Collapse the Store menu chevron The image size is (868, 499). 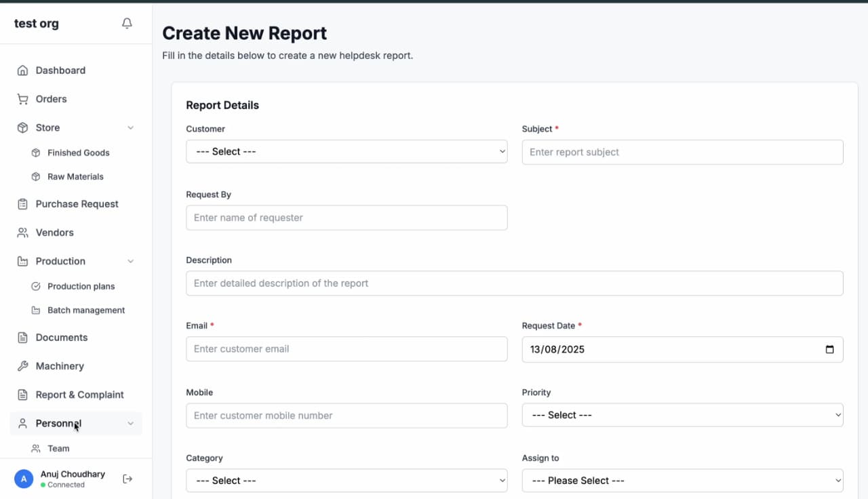131,128
